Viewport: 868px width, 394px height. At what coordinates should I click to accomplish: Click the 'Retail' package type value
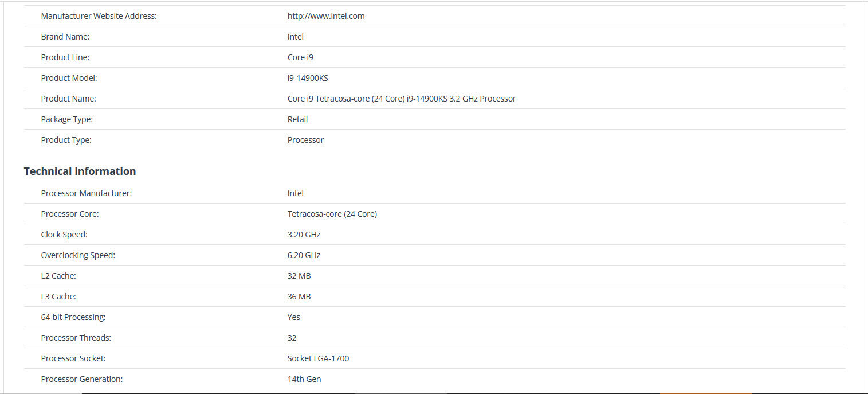[298, 119]
